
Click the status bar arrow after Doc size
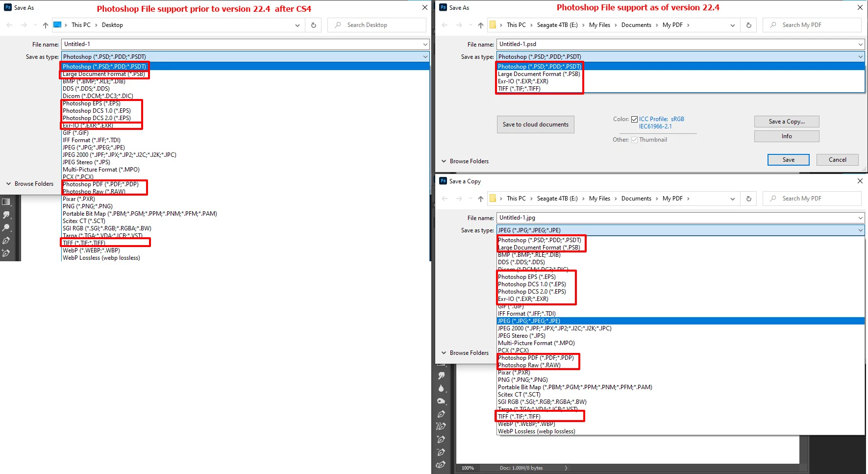coord(566,468)
